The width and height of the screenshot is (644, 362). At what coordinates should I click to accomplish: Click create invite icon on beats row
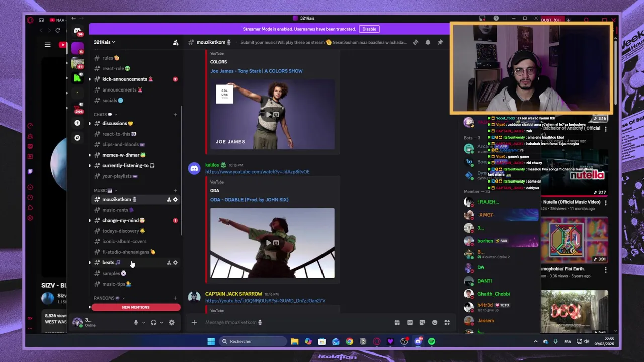tap(169, 263)
